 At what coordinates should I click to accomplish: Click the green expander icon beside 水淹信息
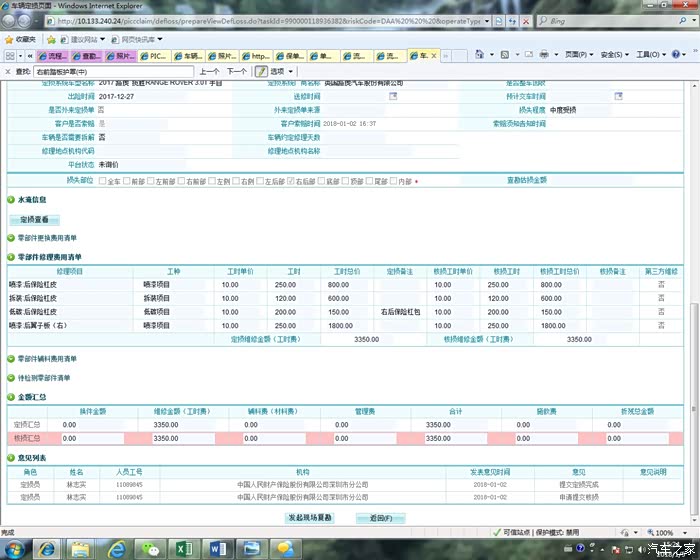pos(10,200)
